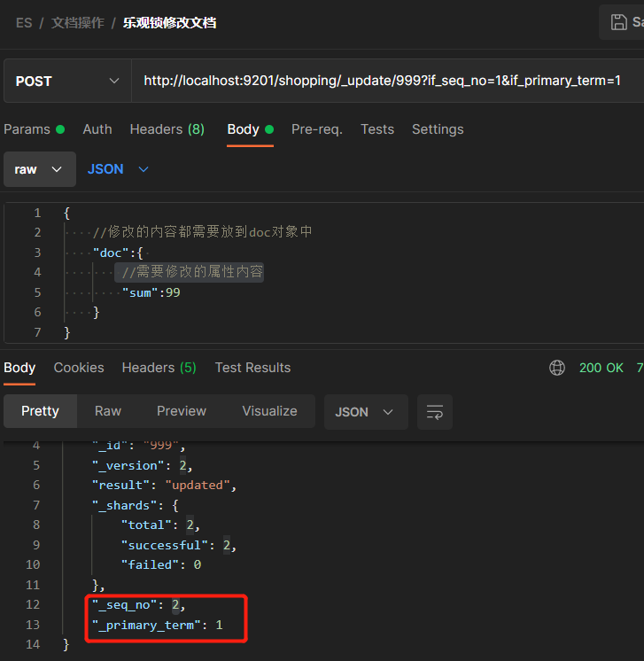Viewport: 644px width, 661px height.
Task: Click the 乐观锁修改文档 request title
Action: (169, 23)
